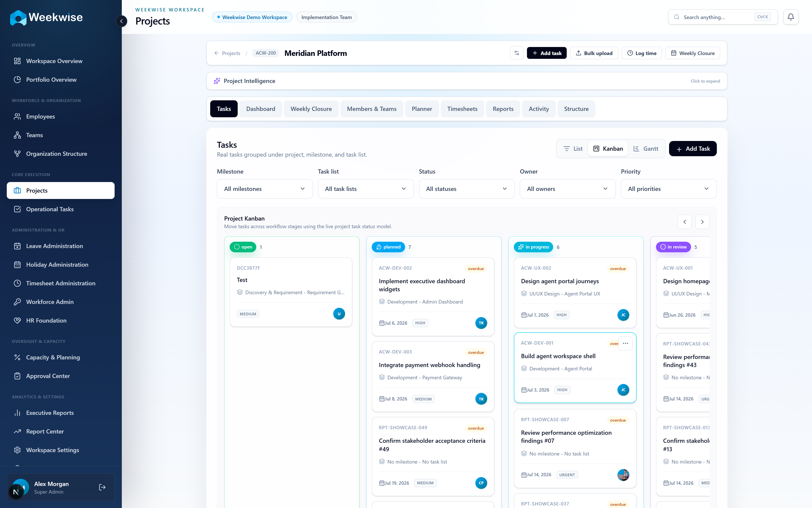Viewport: 812px width, 508px height.
Task: Open Workspace Overview from sidebar
Action: (60, 61)
